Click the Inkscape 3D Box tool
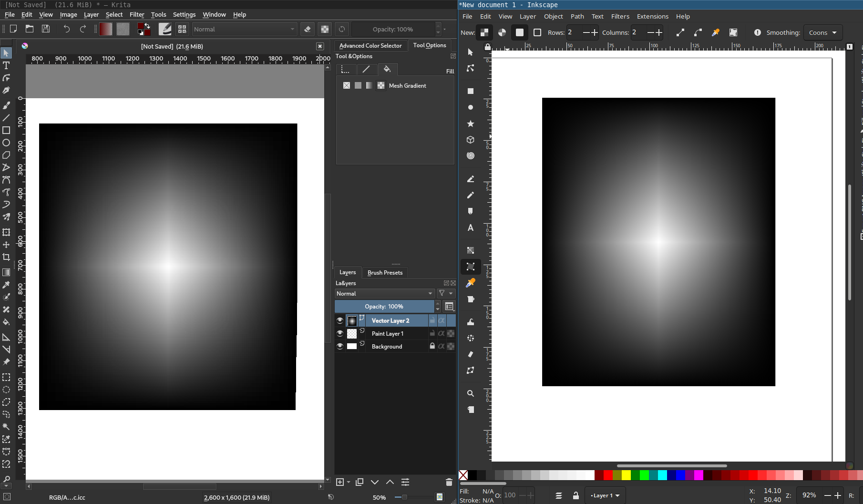 coord(470,140)
